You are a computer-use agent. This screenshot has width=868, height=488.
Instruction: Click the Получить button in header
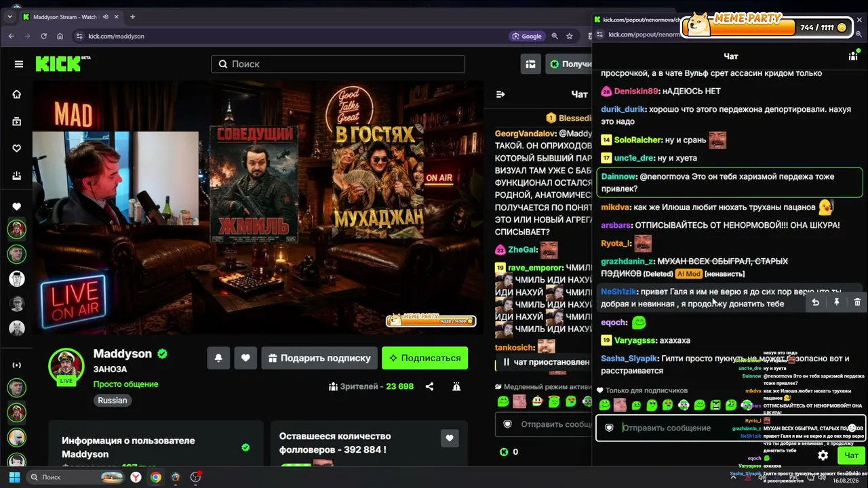click(570, 64)
